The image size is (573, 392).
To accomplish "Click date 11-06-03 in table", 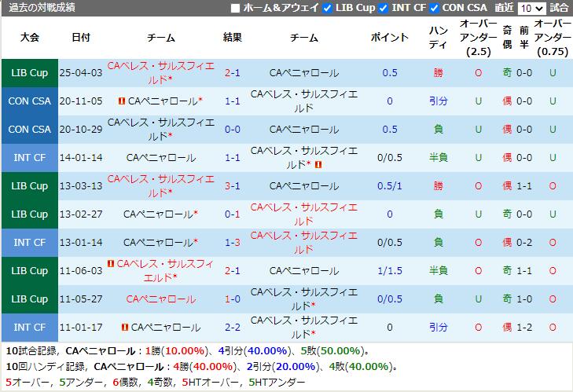I will [x=81, y=271].
